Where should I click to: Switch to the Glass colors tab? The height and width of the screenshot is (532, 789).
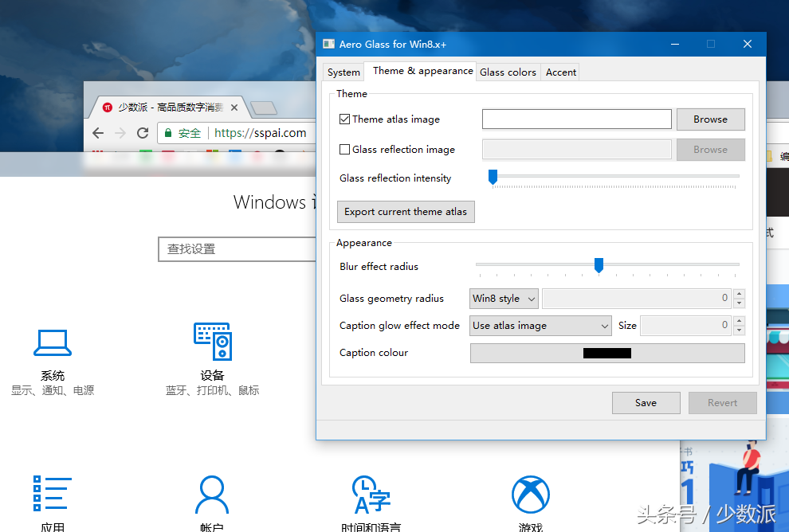[x=508, y=72]
